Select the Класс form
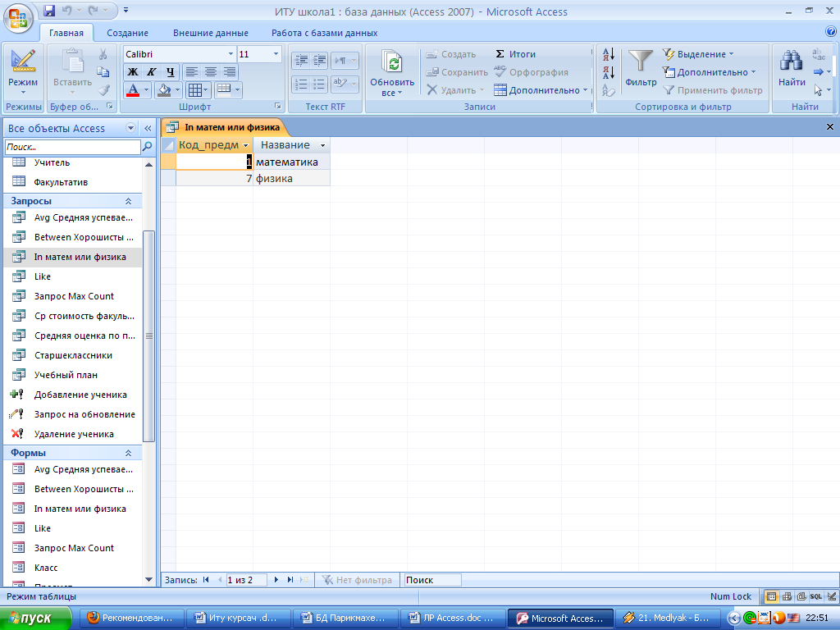Image resolution: width=840 pixels, height=630 pixels. (73, 568)
